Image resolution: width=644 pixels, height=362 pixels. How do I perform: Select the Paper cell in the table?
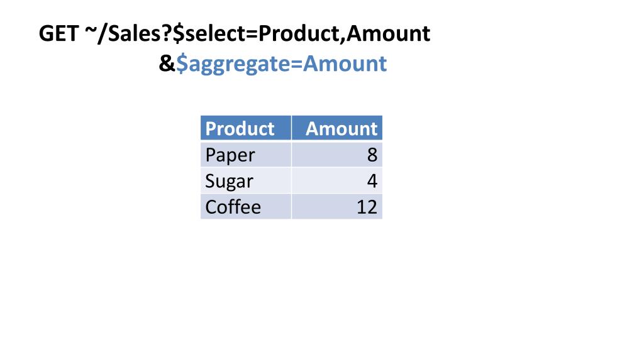click(x=246, y=155)
